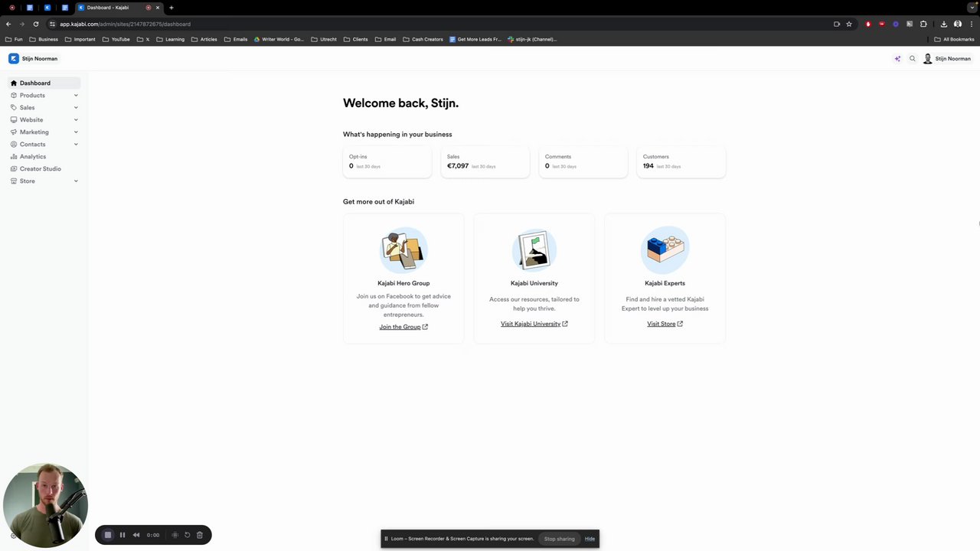Click the Kajabi Hero Group illustration
Screen dimensions: 980x551
(403, 249)
